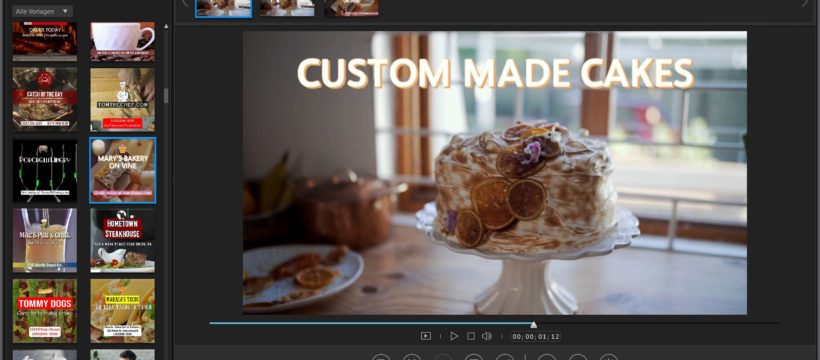This screenshot has height=360, width=820.
Task: Open the third scene thumbnail in top strip
Action: click(x=351, y=8)
